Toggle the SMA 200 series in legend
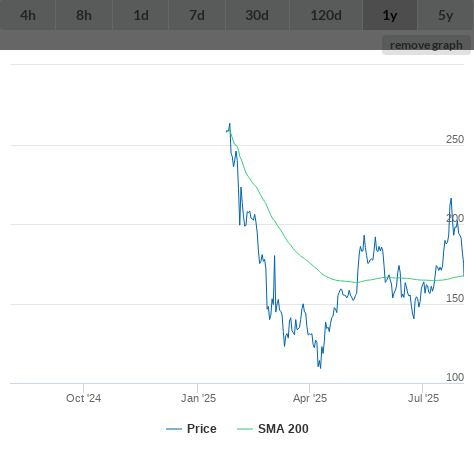The height and width of the screenshot is (455, 474). (273, 429)
